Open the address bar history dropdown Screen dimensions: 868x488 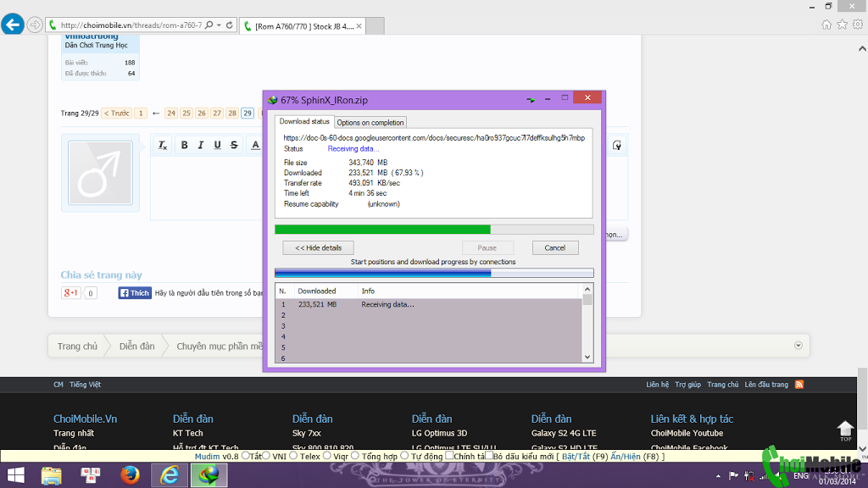[220, 25]
